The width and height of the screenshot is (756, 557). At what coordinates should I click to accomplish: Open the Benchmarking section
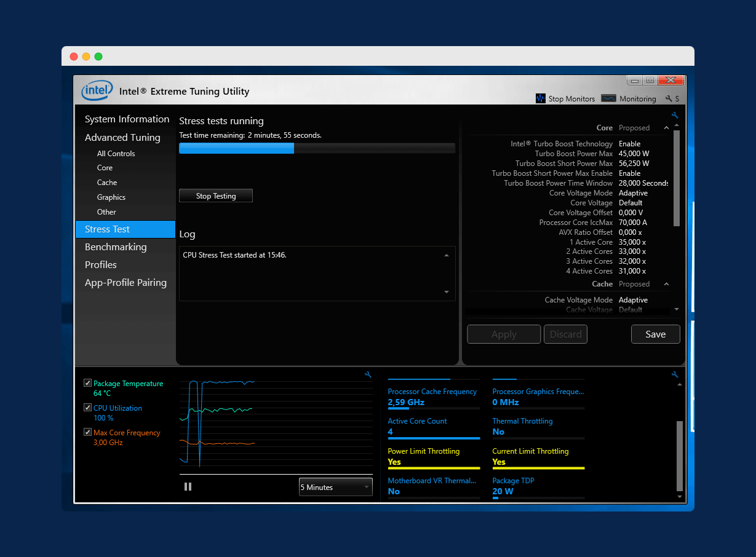pos(116,247)
